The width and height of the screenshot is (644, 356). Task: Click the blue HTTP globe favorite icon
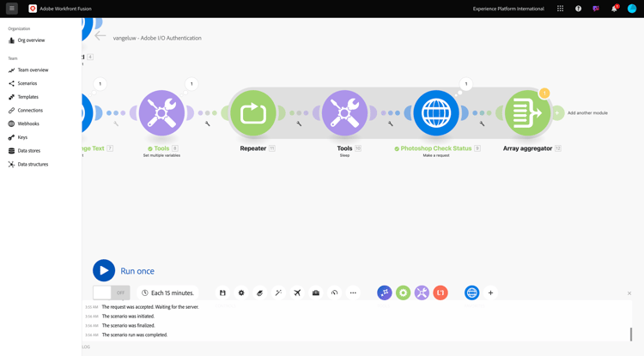tap(472, 293)
